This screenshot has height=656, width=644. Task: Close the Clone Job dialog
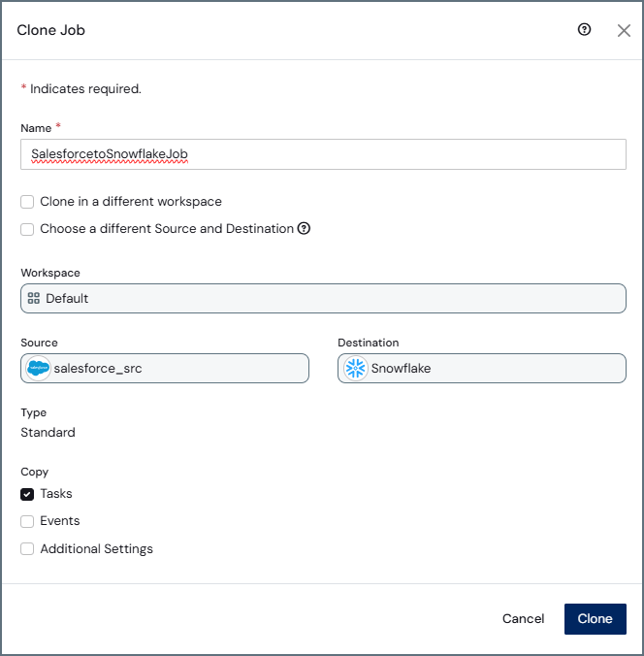click(x=624, y=30)
